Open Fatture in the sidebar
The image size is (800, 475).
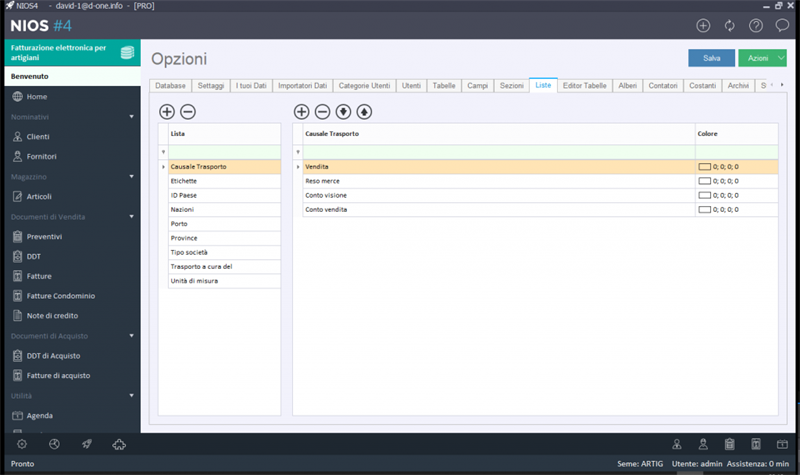(x=39, y=276)
